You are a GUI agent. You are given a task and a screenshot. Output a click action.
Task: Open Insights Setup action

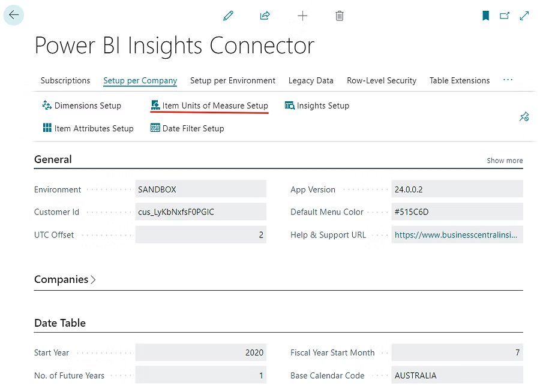point(317,105)
